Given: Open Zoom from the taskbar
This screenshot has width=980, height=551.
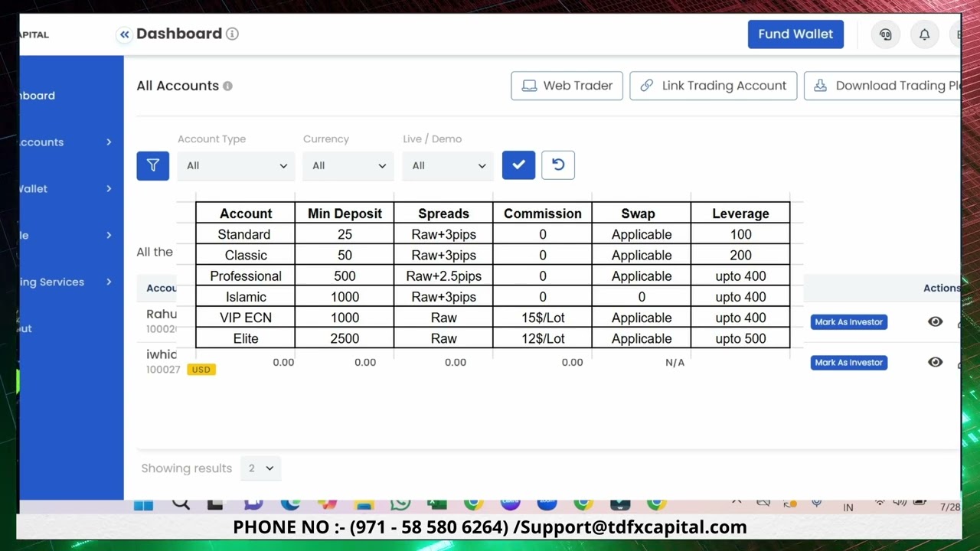Looking at the screenshot, I should pos(547,504).
